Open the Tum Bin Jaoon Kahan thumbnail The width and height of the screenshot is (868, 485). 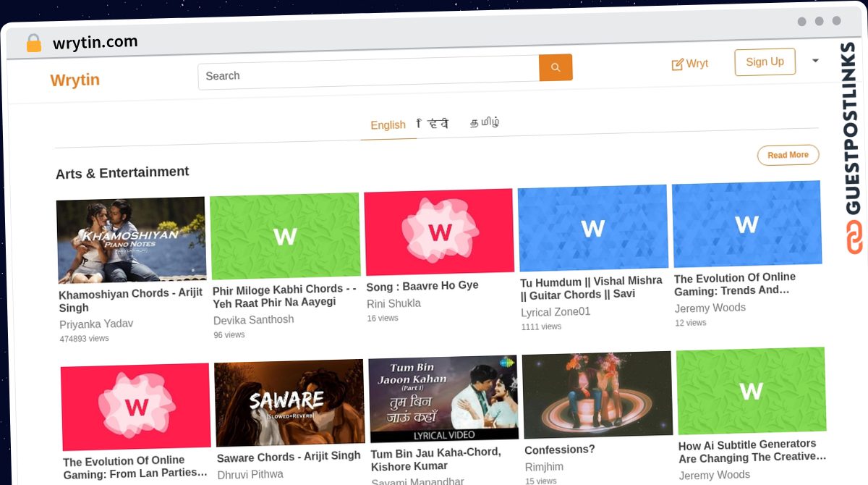(x=443, y=398)
